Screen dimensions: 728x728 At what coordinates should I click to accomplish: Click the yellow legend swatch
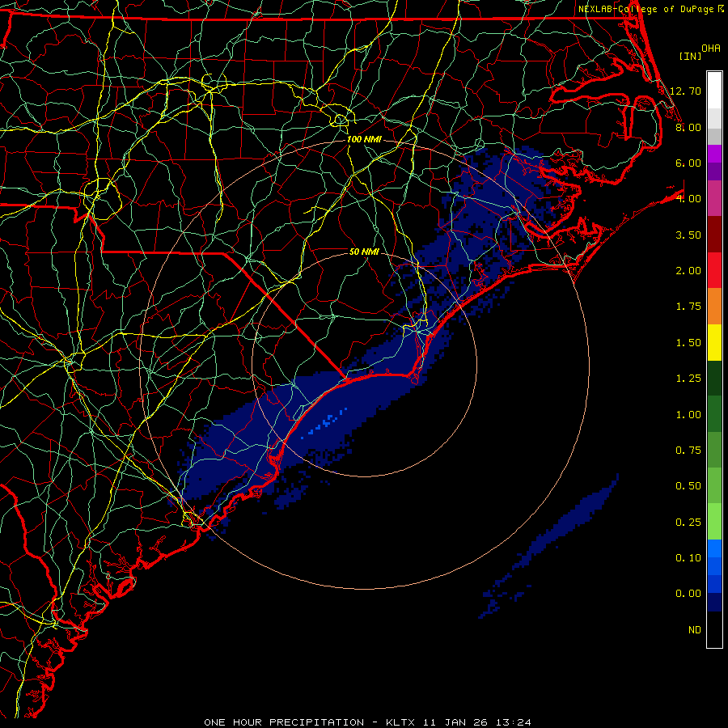714,342
